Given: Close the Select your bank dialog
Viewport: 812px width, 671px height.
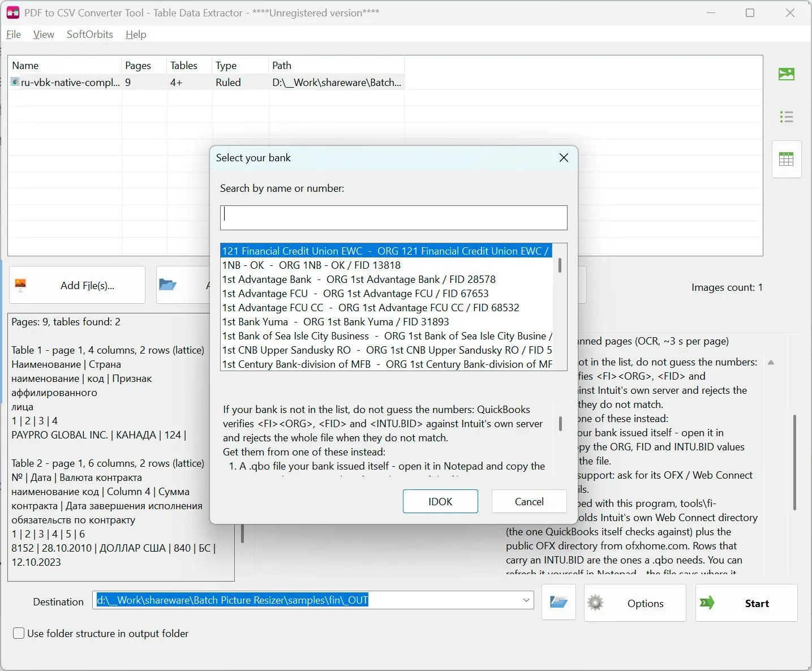Looking at the screenshot, I should [564, 158].
